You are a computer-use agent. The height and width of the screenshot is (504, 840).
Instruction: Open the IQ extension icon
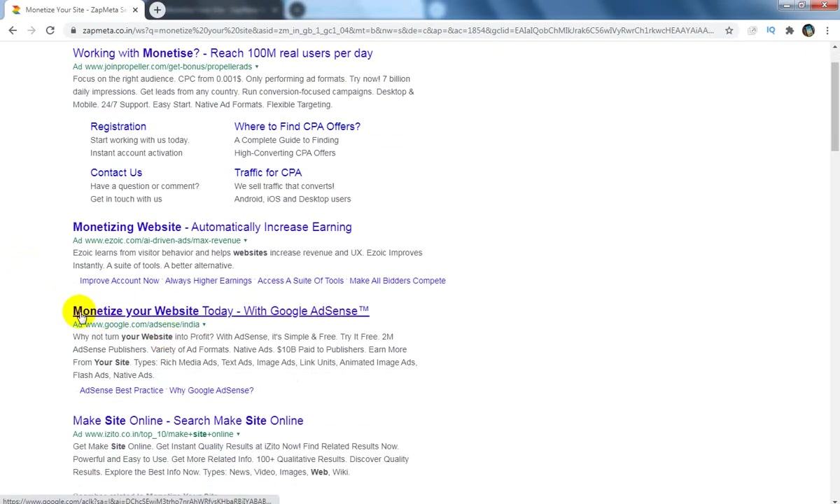(771, 30)
